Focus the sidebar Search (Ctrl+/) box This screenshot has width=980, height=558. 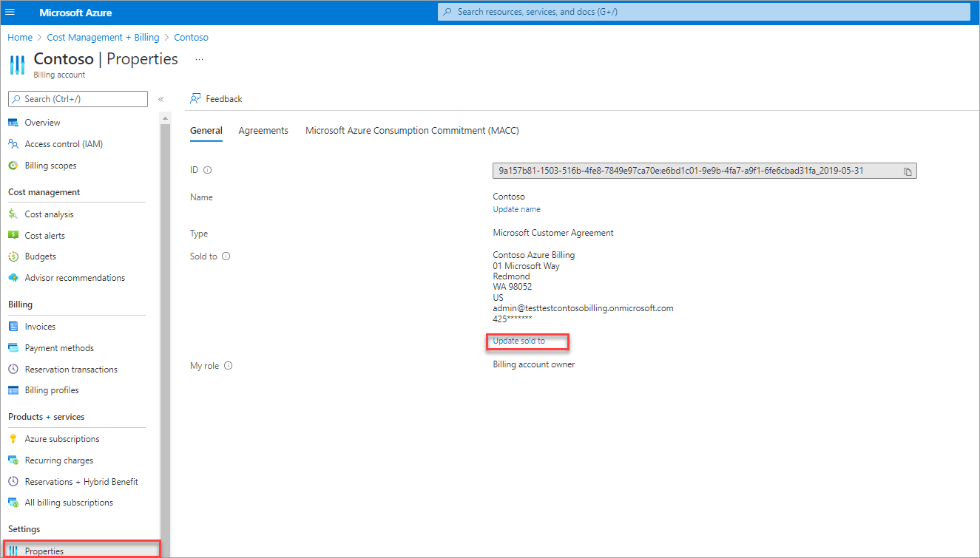coord(78,99)
